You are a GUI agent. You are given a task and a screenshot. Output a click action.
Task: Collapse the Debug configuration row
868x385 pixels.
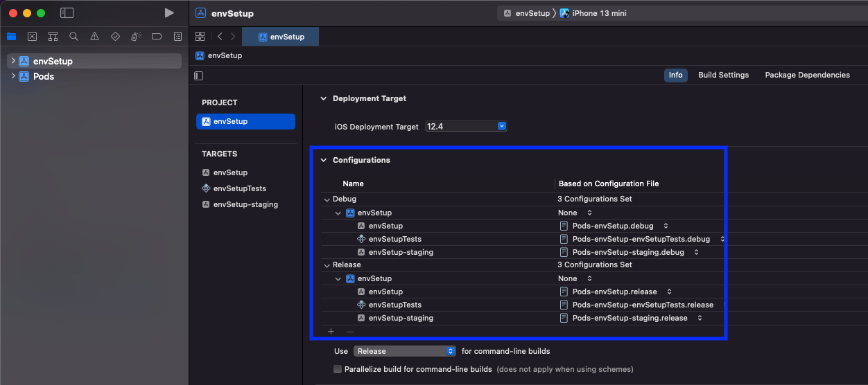(327, 199)
